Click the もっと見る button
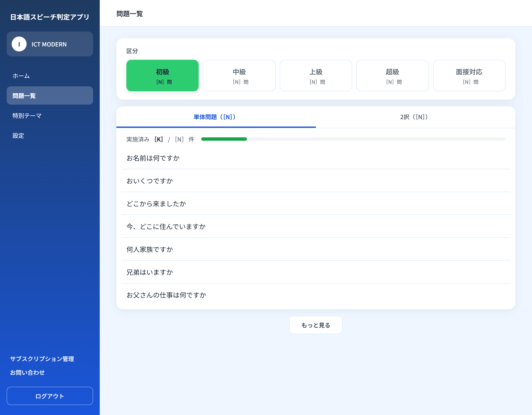 pyautogui.click(x=316, y=325)
